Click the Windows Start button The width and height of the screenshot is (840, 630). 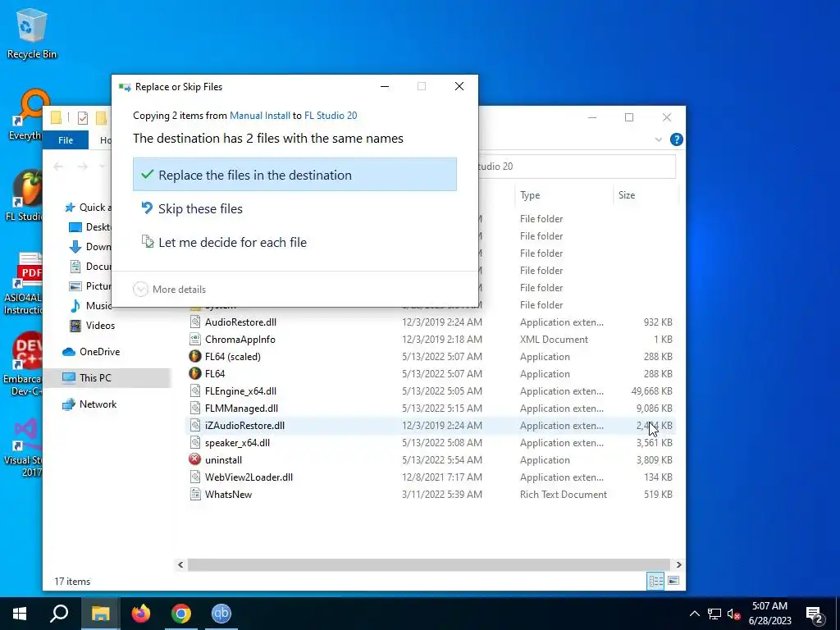pos(20,614)
